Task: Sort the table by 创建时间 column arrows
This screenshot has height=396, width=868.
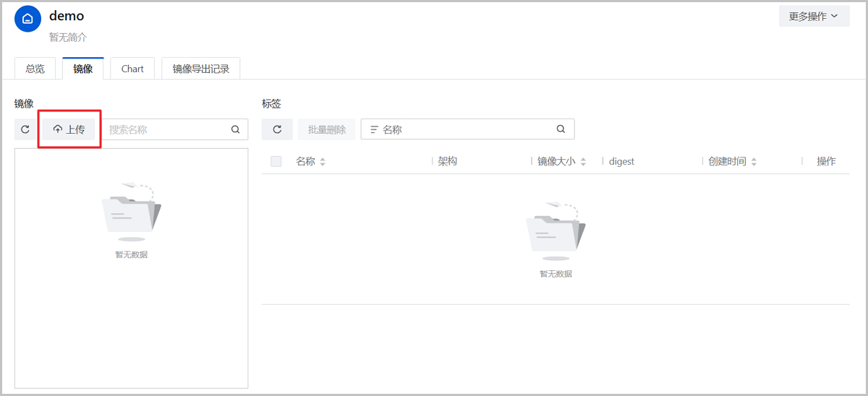Action: (754, 162)
